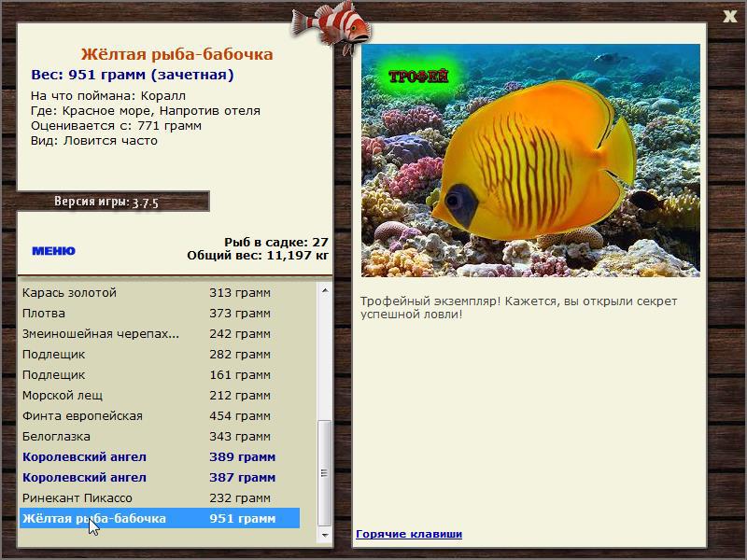This screenshot has width=747, height=560.
Task: Select the Подлещик 161 грамм row
Action: pos(160,375)
